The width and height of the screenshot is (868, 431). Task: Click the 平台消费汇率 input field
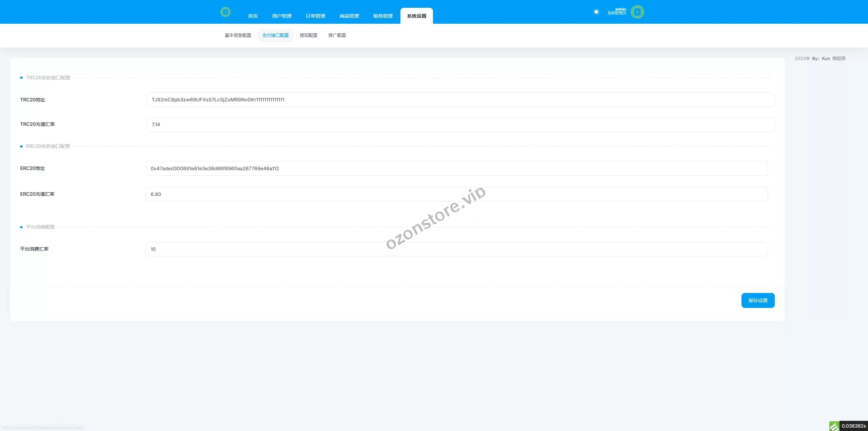[x=456, y=249]
